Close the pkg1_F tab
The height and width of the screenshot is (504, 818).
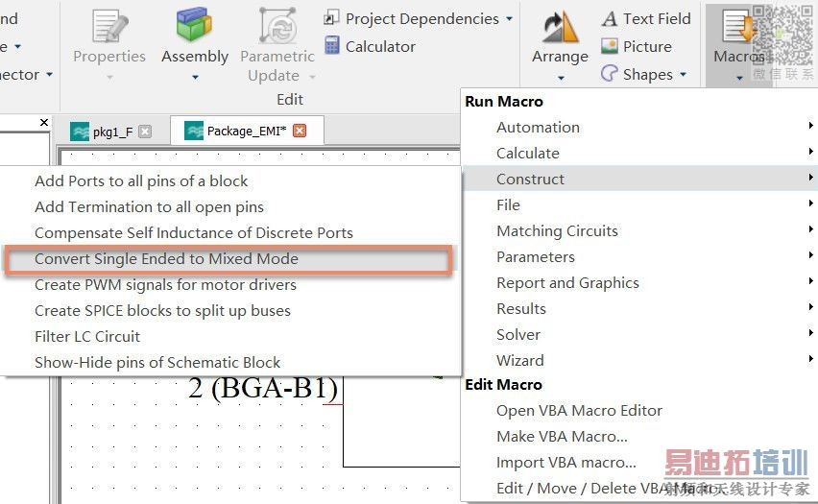coord(145,132)
